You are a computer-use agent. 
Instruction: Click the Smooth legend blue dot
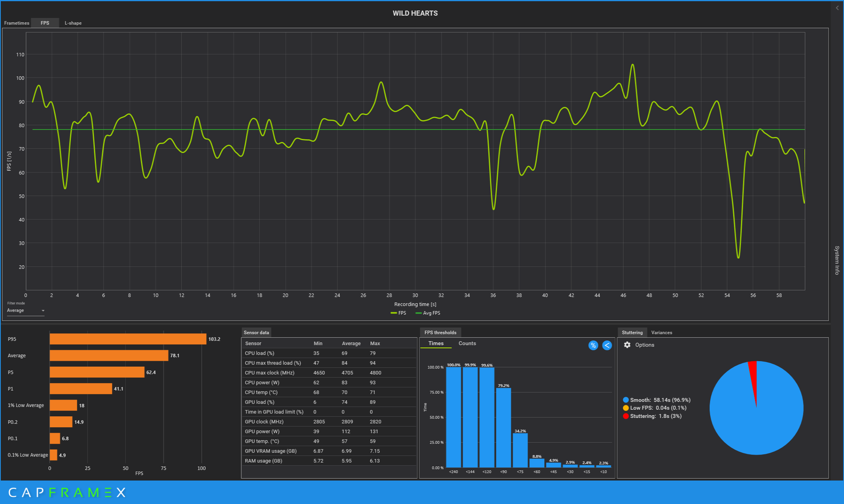coord(626,400)
